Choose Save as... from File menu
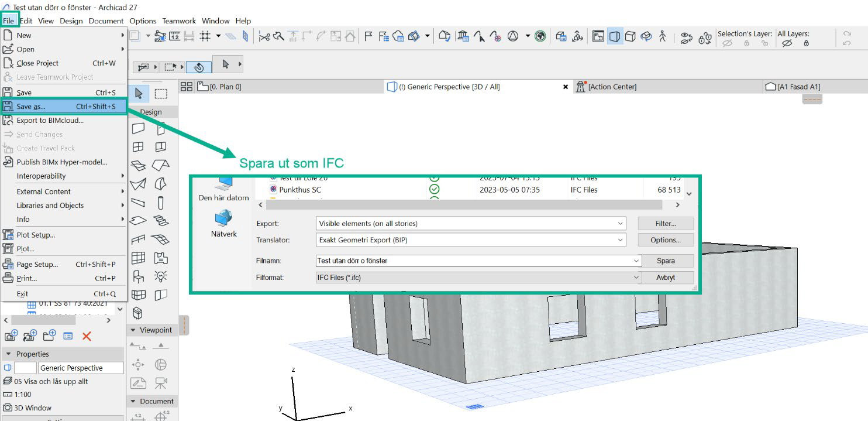This screenshot has width=868, height=421. 64,107
